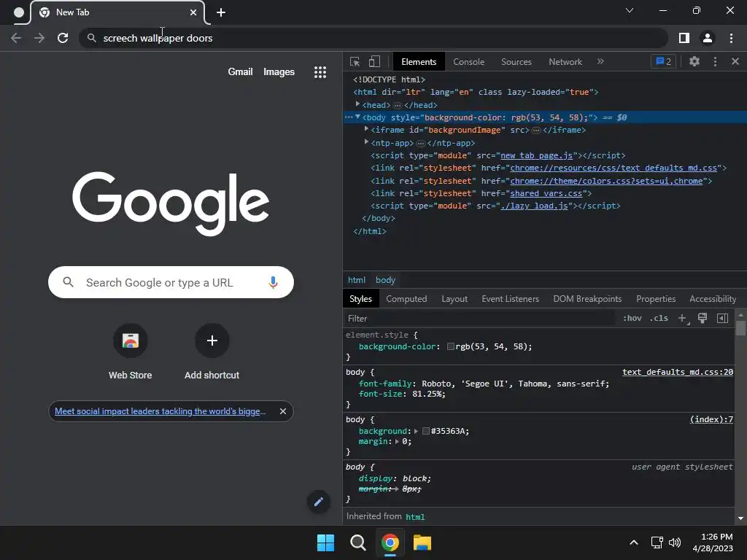Follow the shared_vars.css href link
This screenshot has height=560, width=747.
[x=546, y=193]
